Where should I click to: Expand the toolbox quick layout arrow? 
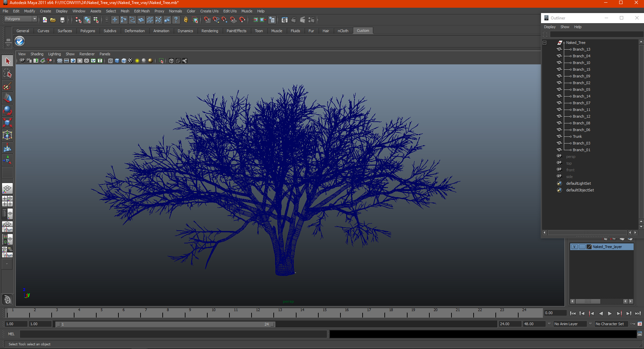pyautogui.click(x=7, y=264)
